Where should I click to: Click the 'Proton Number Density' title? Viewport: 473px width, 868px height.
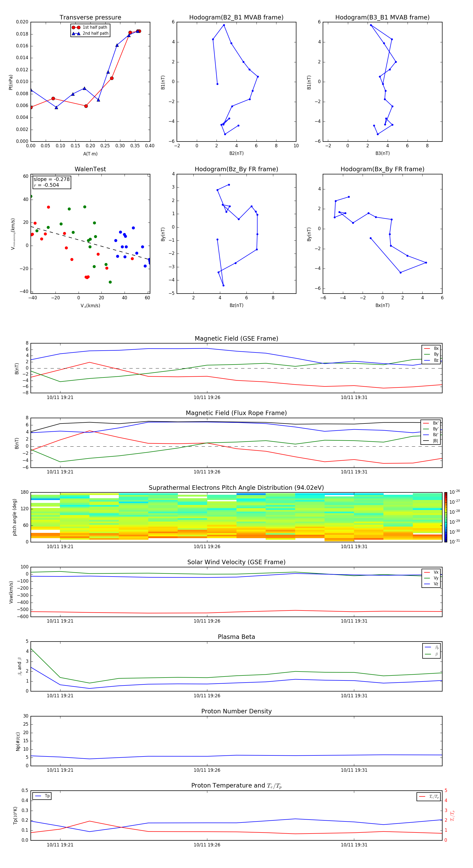236,711
